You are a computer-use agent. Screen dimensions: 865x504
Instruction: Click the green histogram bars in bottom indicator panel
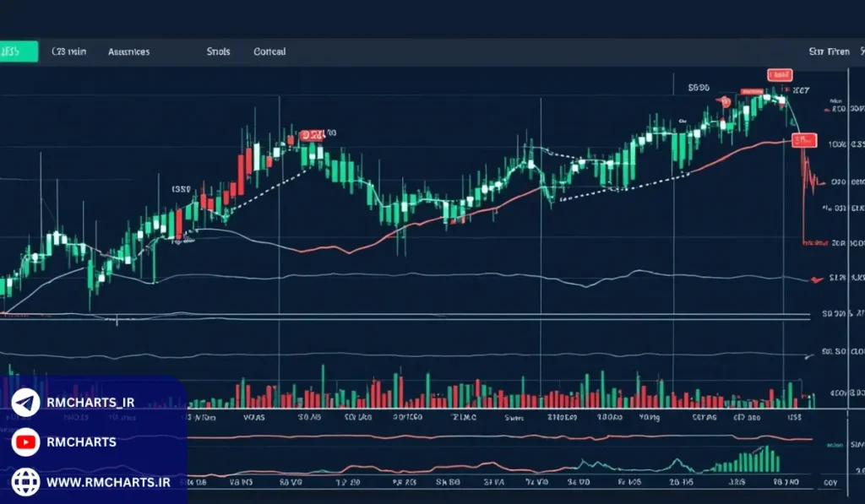click(748, 461)
